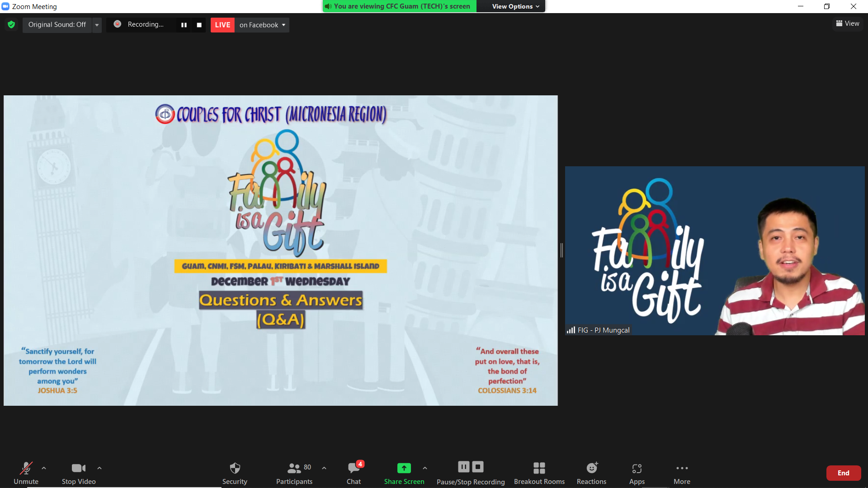Close the Zoom Meeting window
Viewport: 868px width, 488px height.
[854, 6]
